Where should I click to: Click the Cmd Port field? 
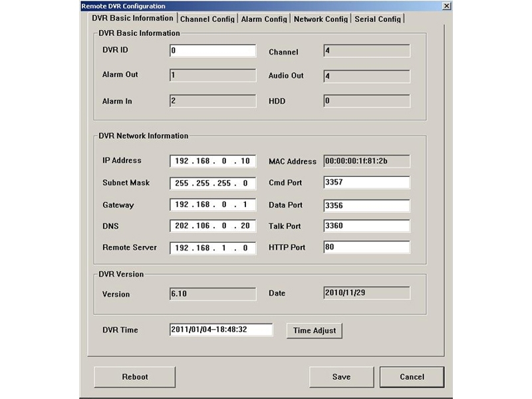367,182
